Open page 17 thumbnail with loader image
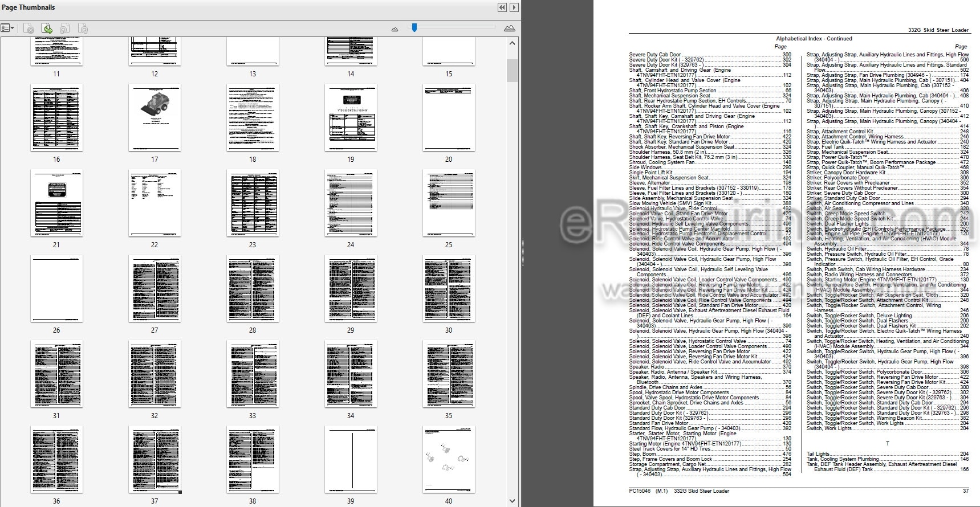 point(154,118)
